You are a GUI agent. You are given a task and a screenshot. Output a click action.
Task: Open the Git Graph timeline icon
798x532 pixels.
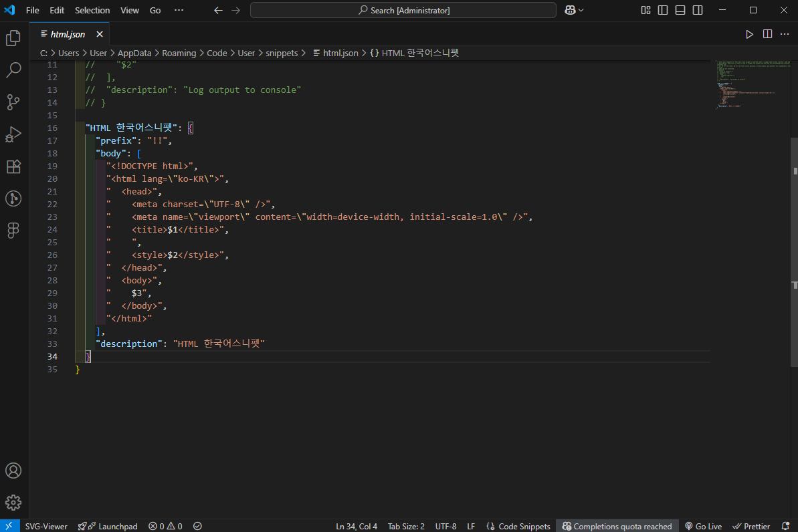[14, 198]
